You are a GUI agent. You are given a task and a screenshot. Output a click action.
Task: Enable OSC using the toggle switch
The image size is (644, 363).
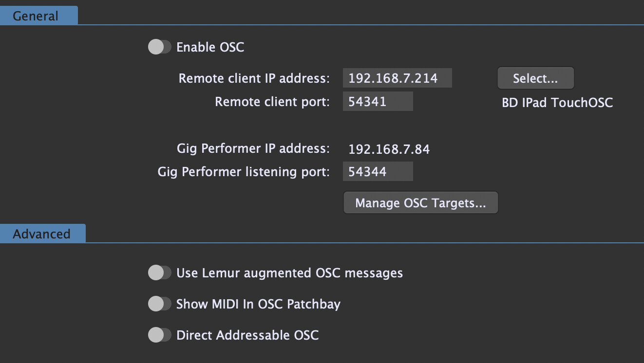(159, 47)
